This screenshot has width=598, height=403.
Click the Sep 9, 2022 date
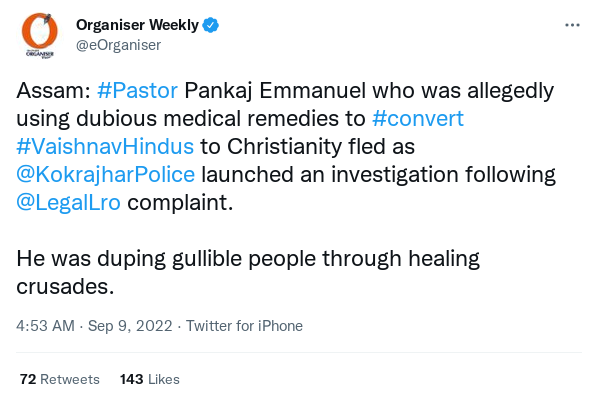coord(130,326)
